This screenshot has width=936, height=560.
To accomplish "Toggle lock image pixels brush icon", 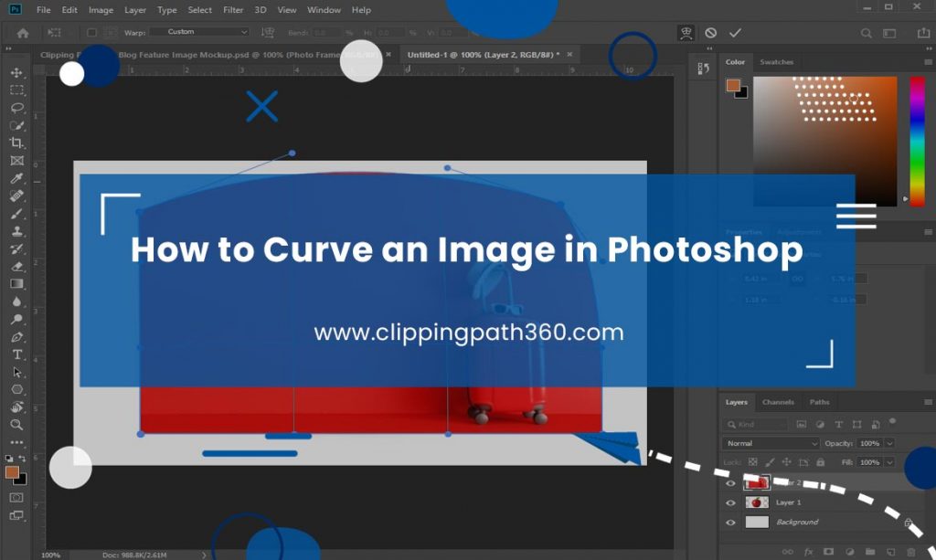I will tap(770, 462).
